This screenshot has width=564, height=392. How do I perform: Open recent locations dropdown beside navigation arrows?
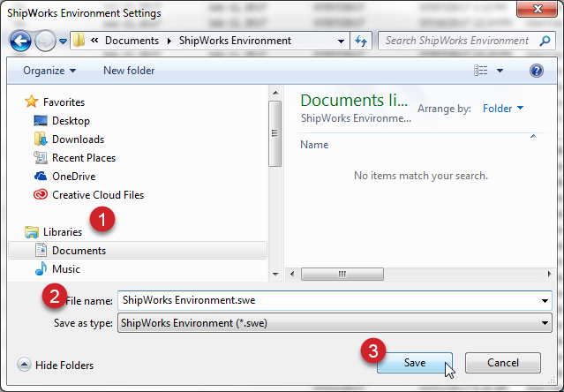[63, 41]
